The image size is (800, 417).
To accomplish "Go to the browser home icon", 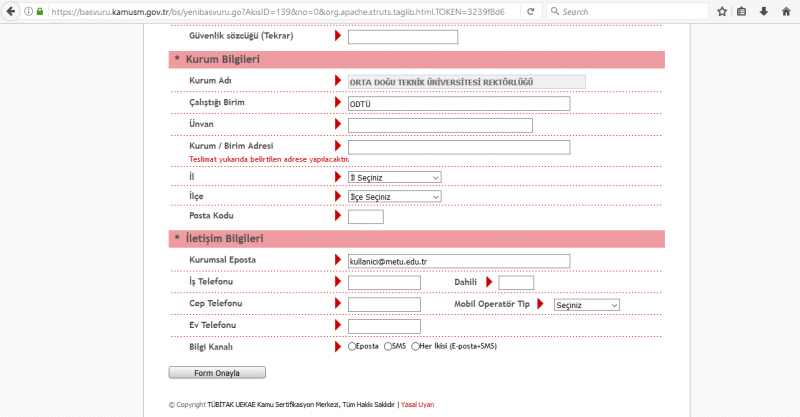I will 786,11.
